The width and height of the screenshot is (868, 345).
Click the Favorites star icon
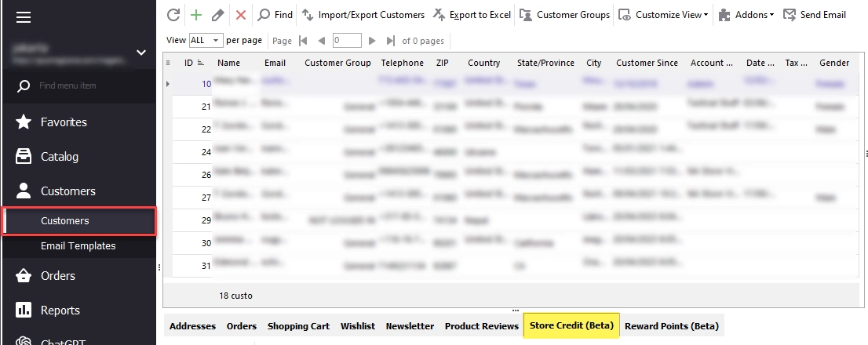coord(24,122)
